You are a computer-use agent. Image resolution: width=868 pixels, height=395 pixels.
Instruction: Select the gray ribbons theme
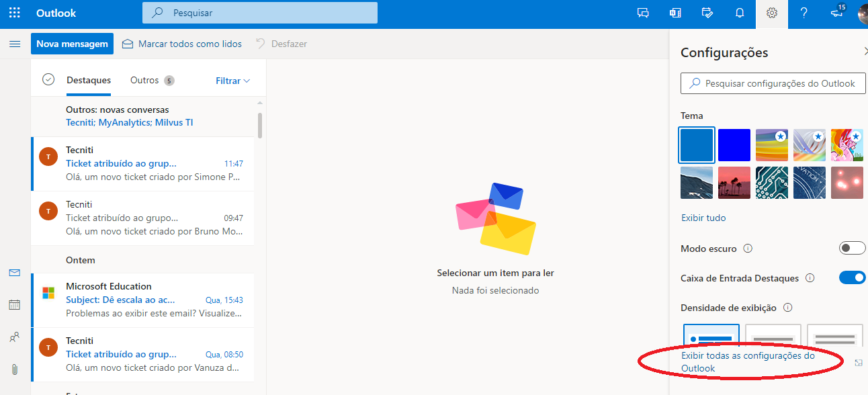tap(810, 145)
